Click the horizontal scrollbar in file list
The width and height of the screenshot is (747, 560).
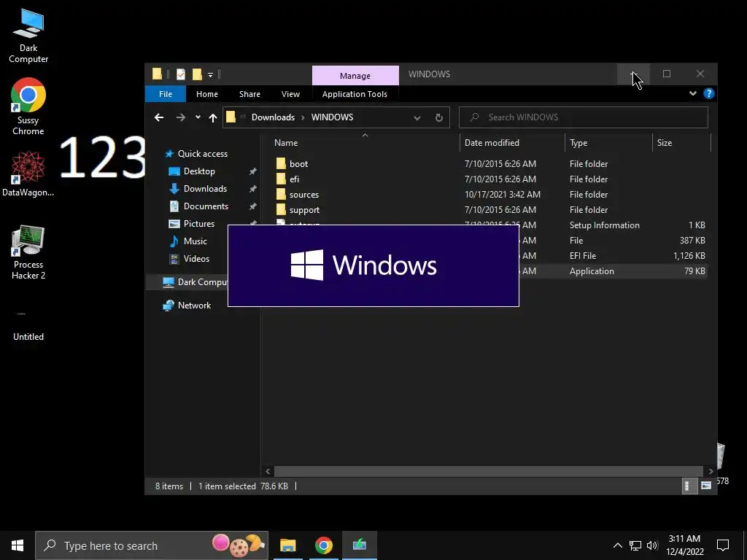[489, 471]
